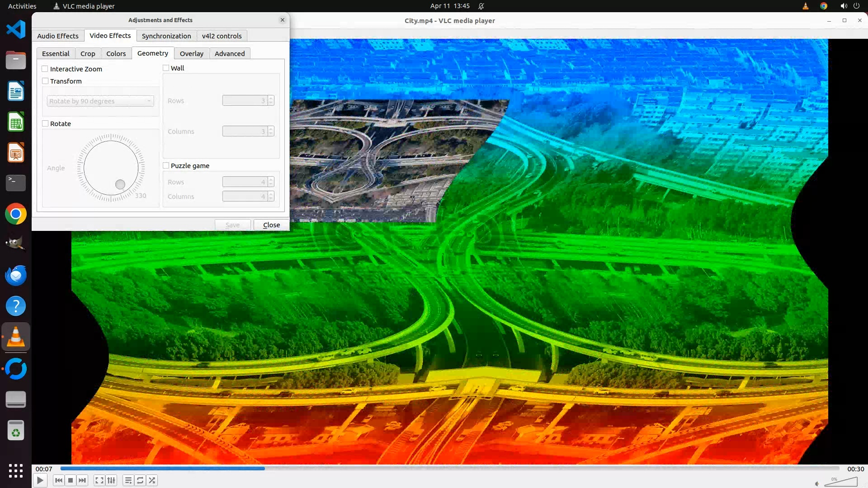Toggle the loop mode icon
This screenshot has height=488, width=868.
[x=140, y=480]
